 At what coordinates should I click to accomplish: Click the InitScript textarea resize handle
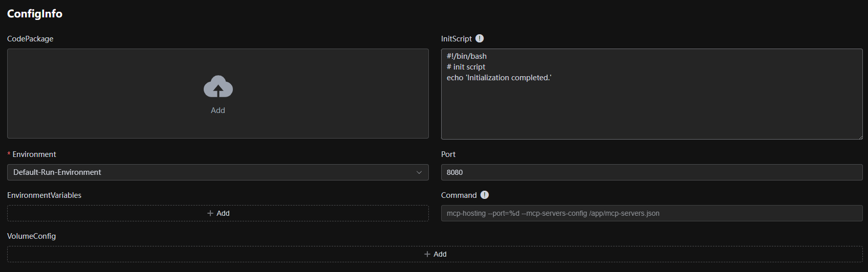pyautogui.click(x=860, y=137)
